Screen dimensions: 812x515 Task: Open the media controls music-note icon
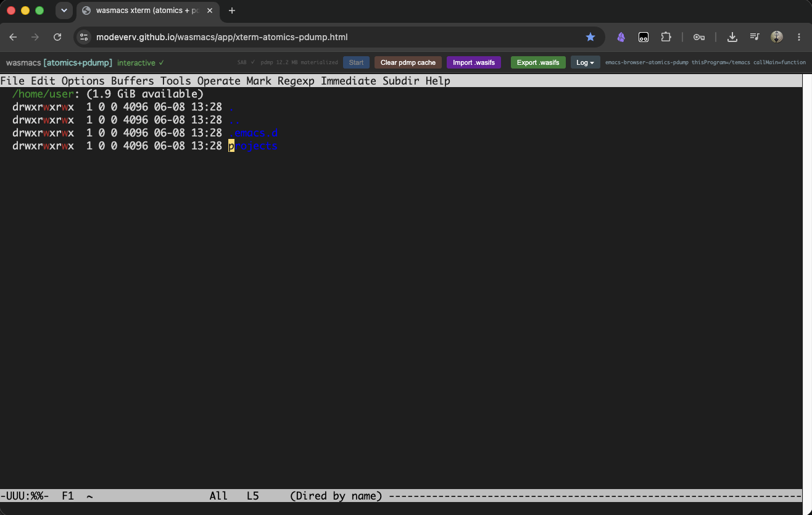pyautogui.click(x=755, y=37)
